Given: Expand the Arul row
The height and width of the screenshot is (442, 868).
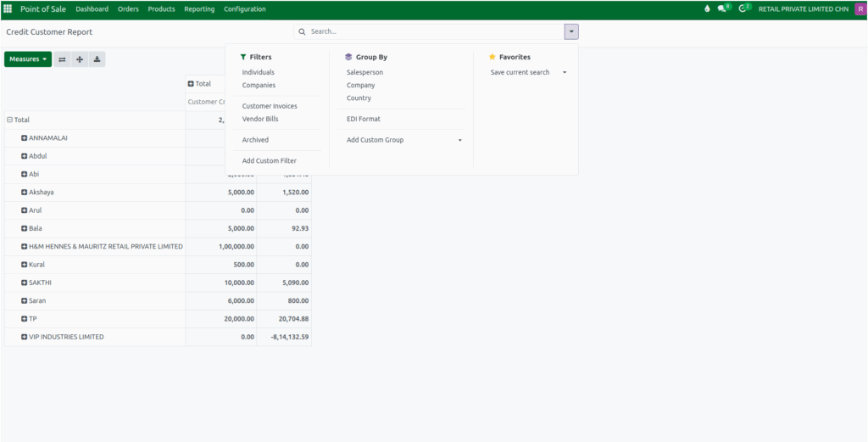Looking at the screenshot, I should coord(25,210).
